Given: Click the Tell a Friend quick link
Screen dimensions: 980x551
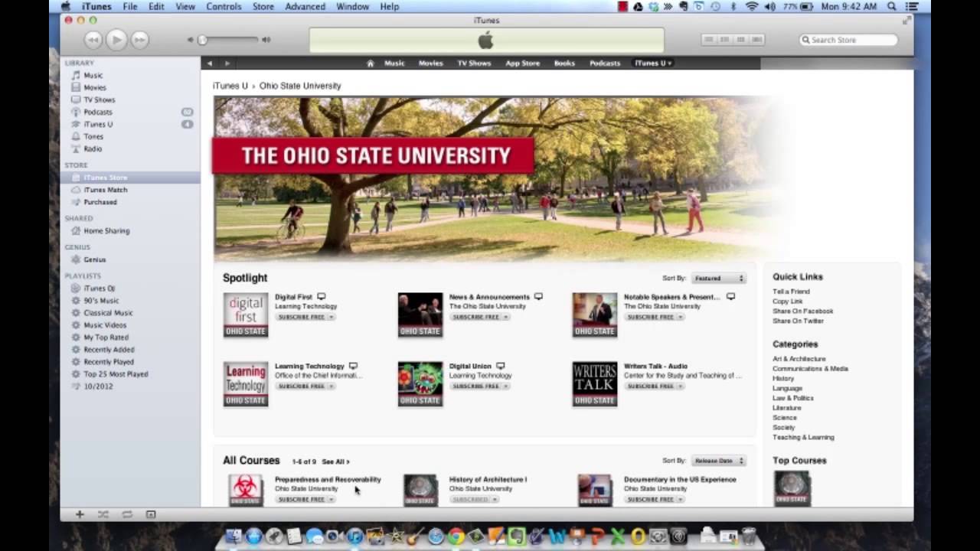Looking at the screenshot, I should click(x=791, y=292).
